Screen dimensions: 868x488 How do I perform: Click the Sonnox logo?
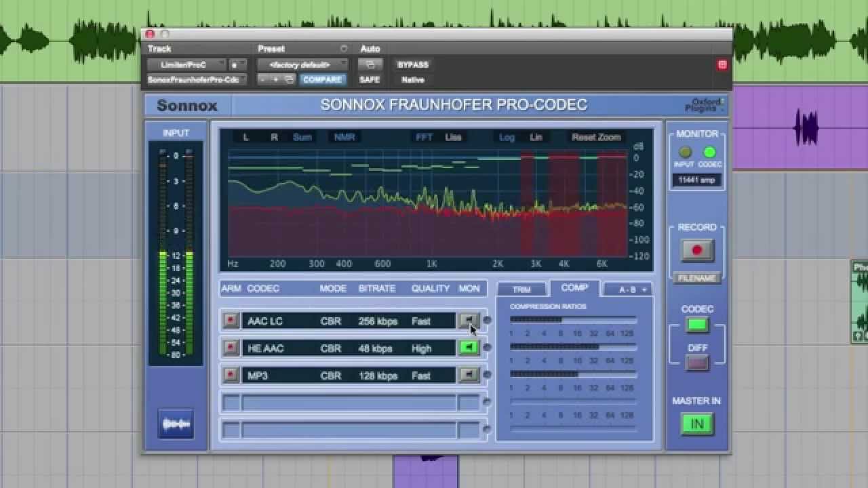click(x=187, y=105)
